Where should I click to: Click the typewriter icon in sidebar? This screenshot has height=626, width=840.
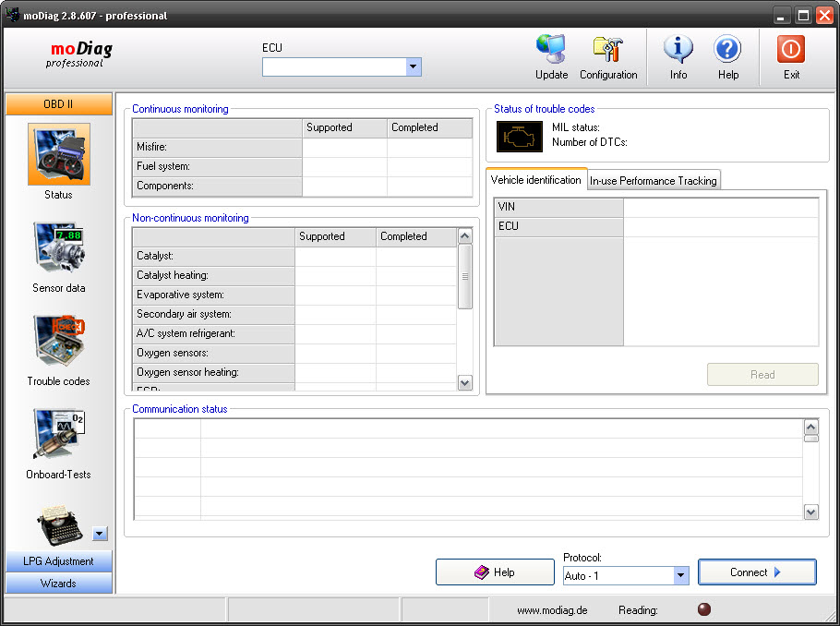click(59, 524)
